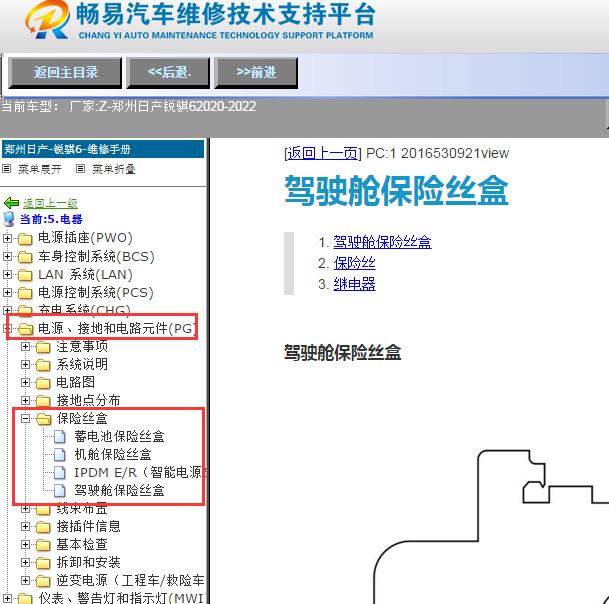Collapse the 保险丝盒 node

point(25,418)
